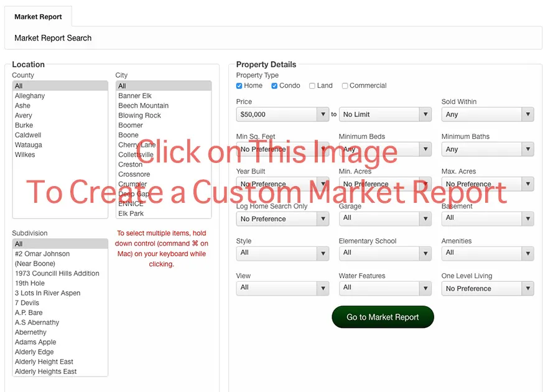Viewport: 543px width, 392px height.
Task: Select Boomer city
Action: coord(164,125)
